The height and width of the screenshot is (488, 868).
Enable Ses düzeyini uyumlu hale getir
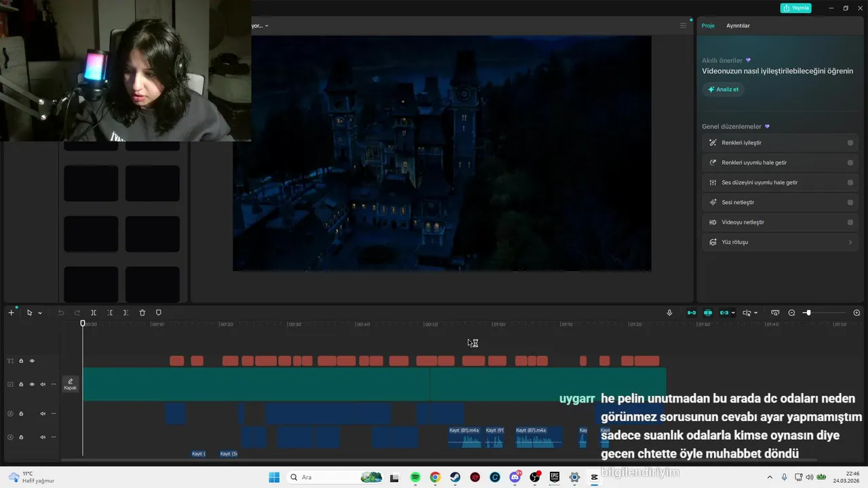pos(850,182)
